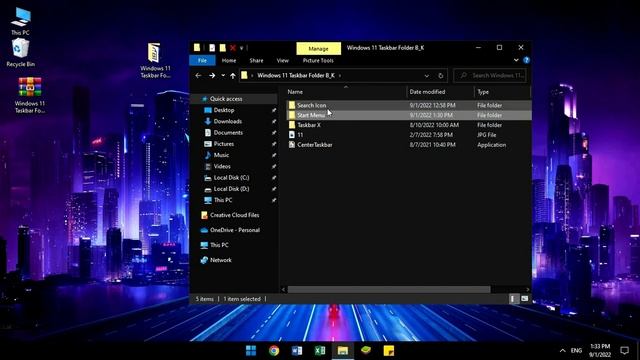Open Documents in navigation pane
This screenshot has width=640, height=360.
(228, 133)
